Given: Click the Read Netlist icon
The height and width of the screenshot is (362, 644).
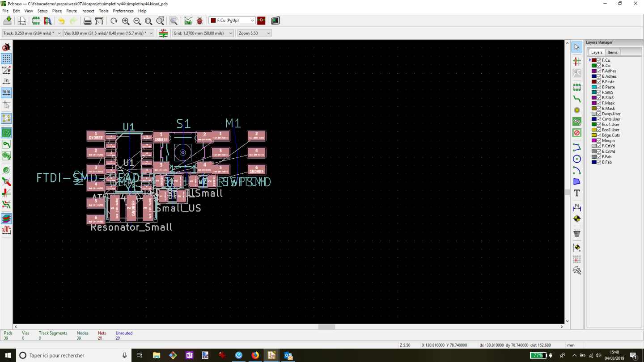Looking at the screenshot, I should coord(188,21).
